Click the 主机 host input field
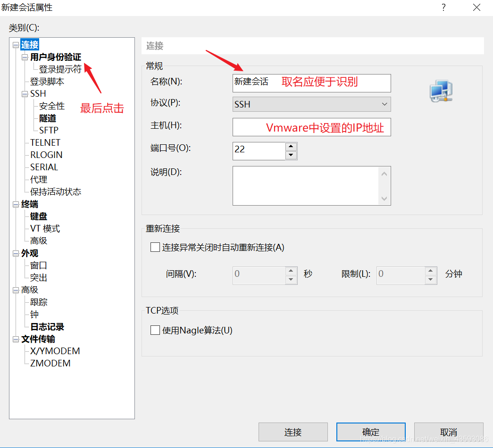Screen dimensions: 493x448 [311, 127]
